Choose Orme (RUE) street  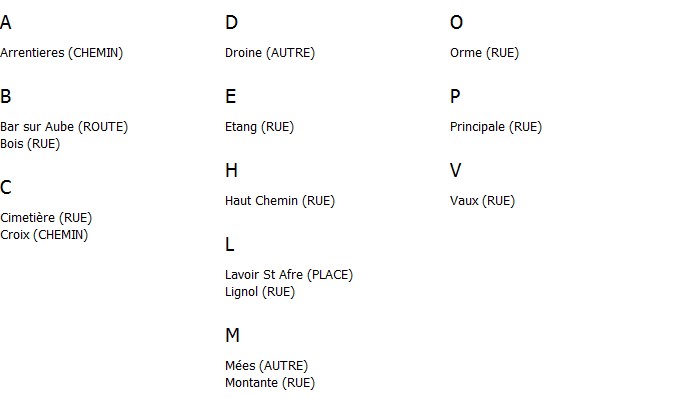pyautogui.click(x=485, y=53)
